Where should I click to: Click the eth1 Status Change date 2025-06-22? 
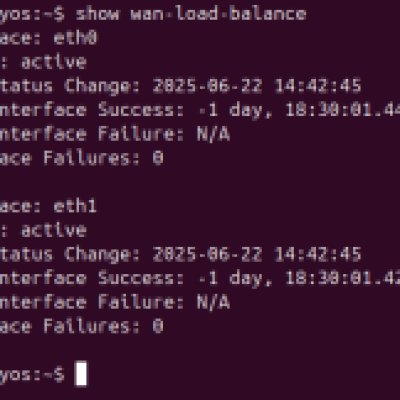tap(207, 254)
